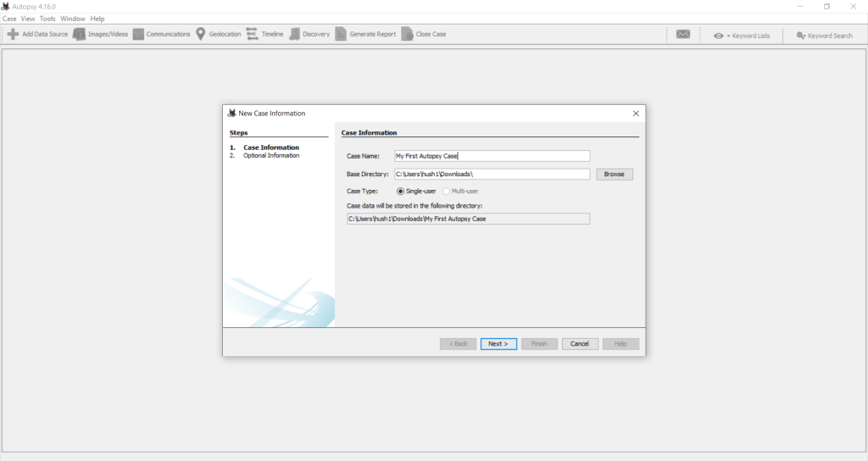868x461 pixels.
Task: Click the Generate Report icon
Action: coord(341,34)
